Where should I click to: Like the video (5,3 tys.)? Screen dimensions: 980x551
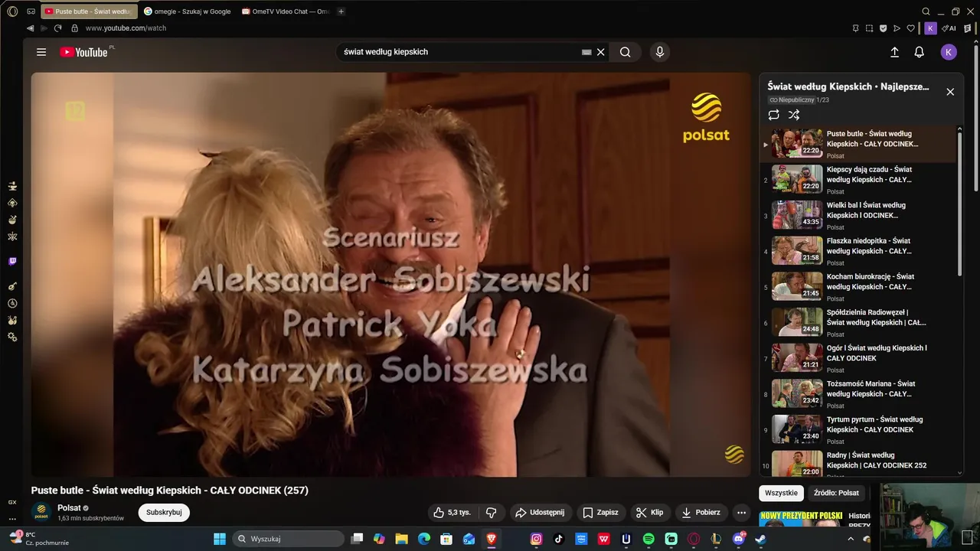[452, 512]
